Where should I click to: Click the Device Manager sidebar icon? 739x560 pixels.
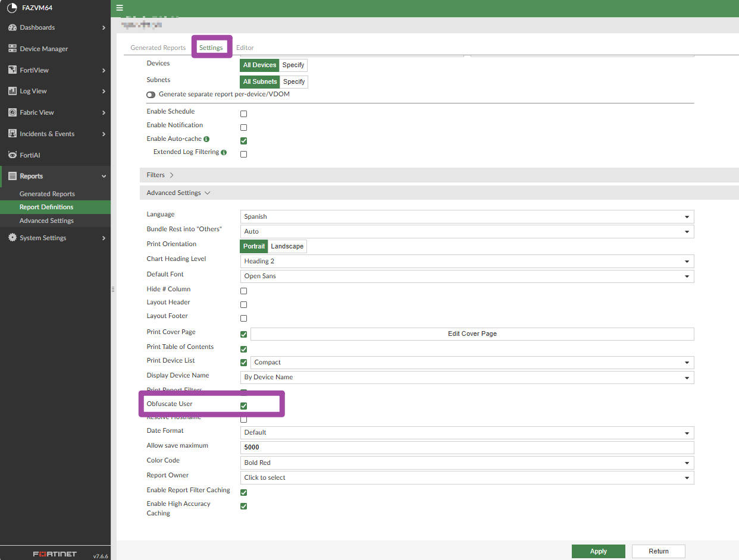click(x=12, y=49)
